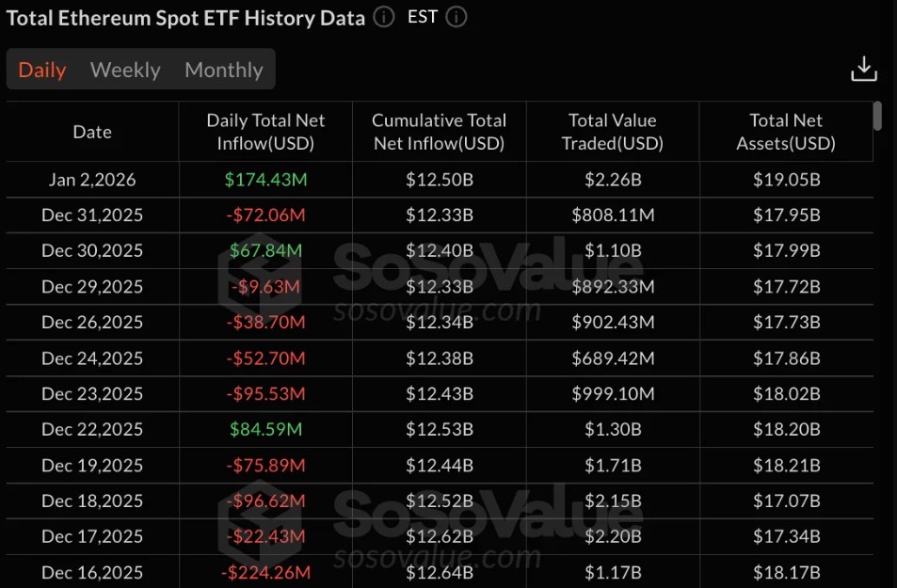Click the download icon to export data
This screenshot has height=588, width=897.
[x=863, y=67]
